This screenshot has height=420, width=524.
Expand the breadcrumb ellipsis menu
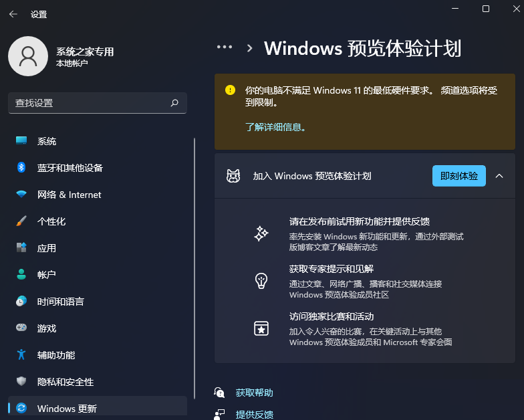(x=225, y=47)
